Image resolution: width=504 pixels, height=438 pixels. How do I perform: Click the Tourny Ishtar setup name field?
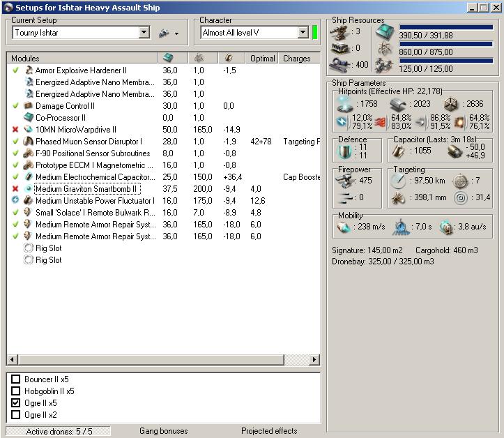(x=76, y=33)
